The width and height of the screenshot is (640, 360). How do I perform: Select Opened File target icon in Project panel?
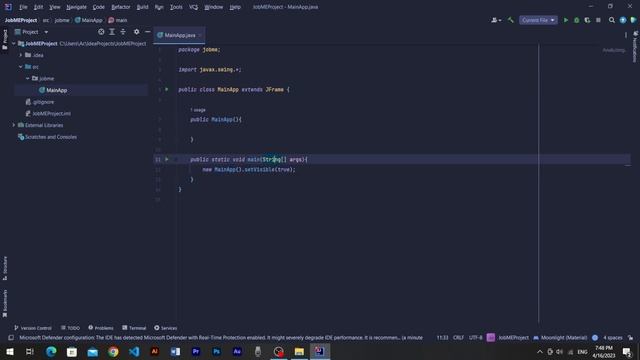pos(101,32)
